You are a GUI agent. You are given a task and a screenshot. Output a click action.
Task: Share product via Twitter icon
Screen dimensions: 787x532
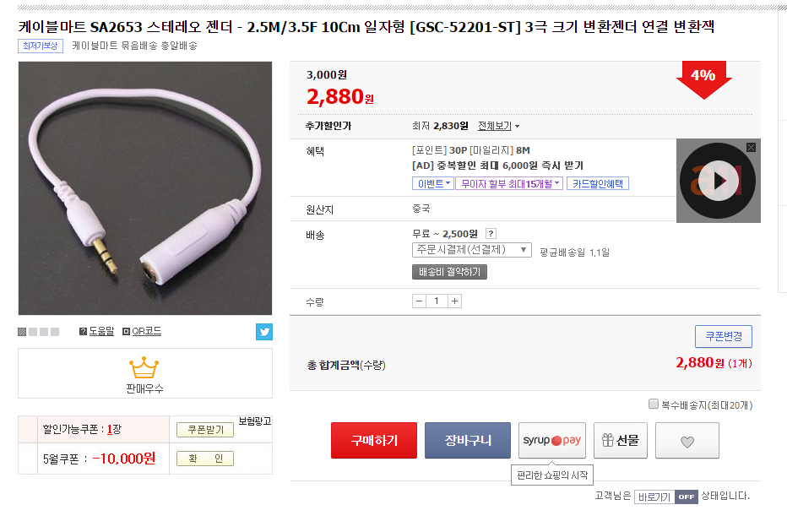264,332
